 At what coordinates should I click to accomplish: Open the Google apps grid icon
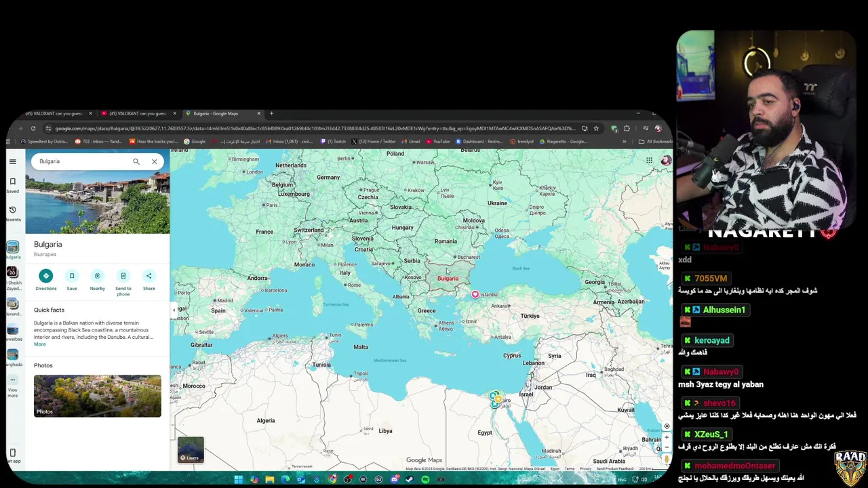click(x=649, y=161)
